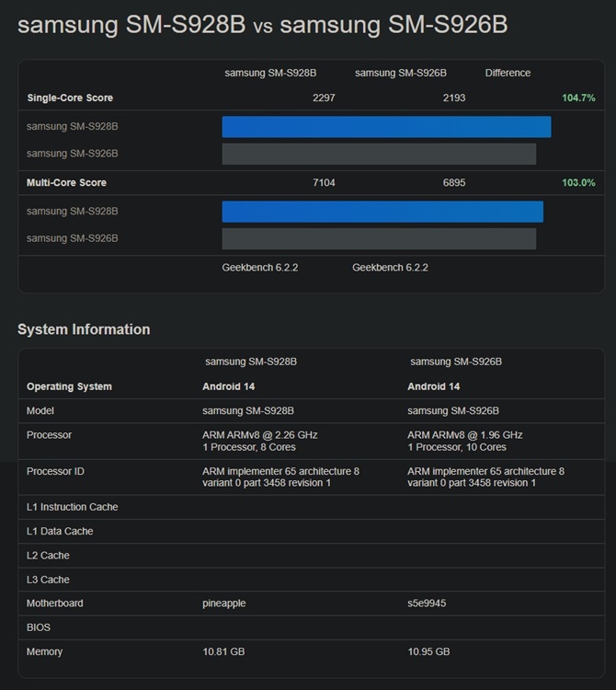
Task: Click the page title comparing SM-S928B vs SM-S926B
Action: point(263,25)
